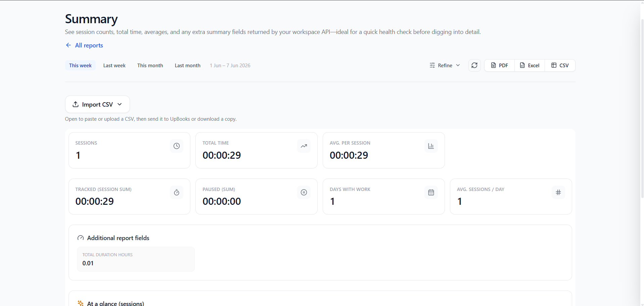
Task: Click the stopwatch icon in Tracked card
Action: [177, 192]
